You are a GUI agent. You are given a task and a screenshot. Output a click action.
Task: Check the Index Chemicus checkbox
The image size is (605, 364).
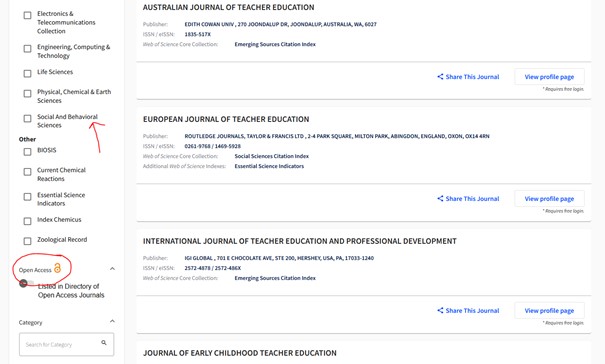point(27,221)
